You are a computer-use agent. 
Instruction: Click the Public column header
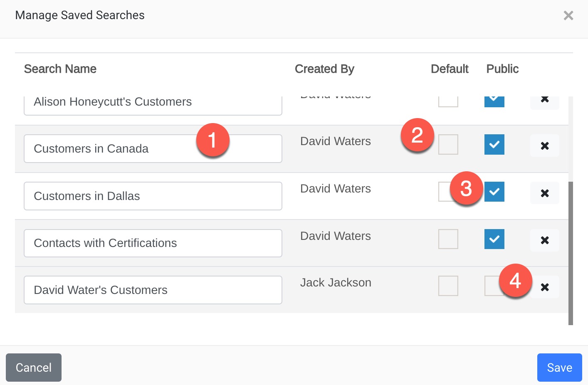coord(502,69)
